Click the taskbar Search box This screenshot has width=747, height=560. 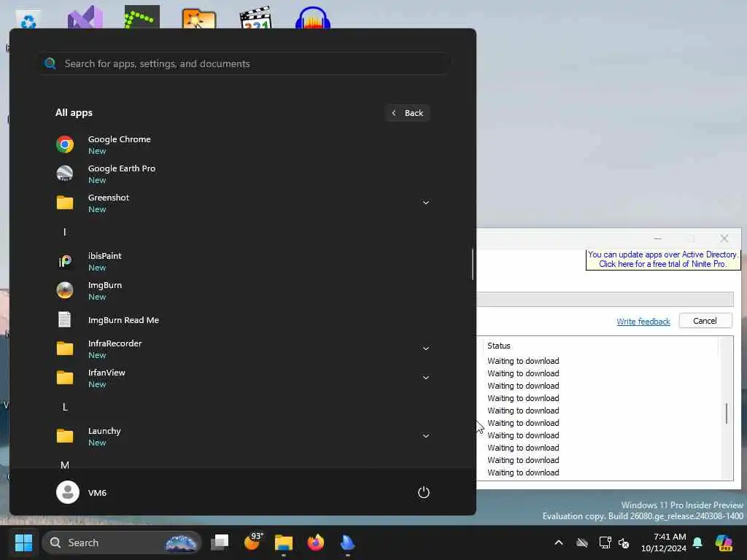[x=122, y=542]
